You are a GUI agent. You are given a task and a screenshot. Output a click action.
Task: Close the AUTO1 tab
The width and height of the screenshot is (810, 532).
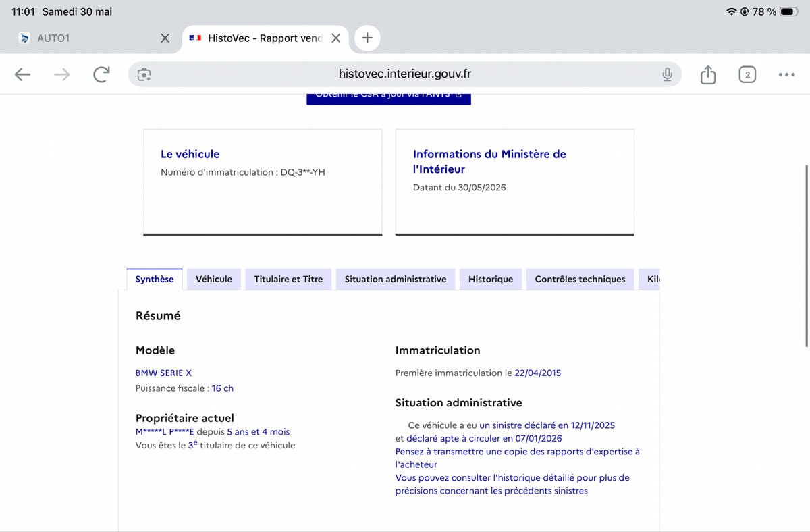(165, 38)
